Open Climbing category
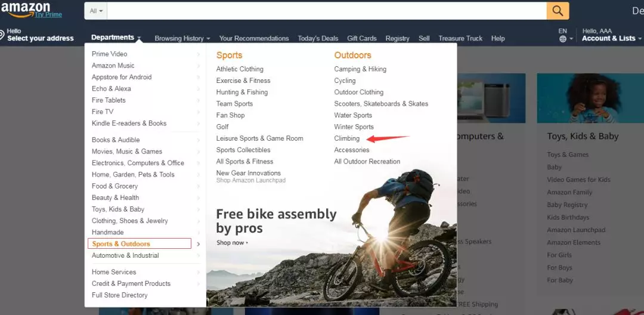 347,138
